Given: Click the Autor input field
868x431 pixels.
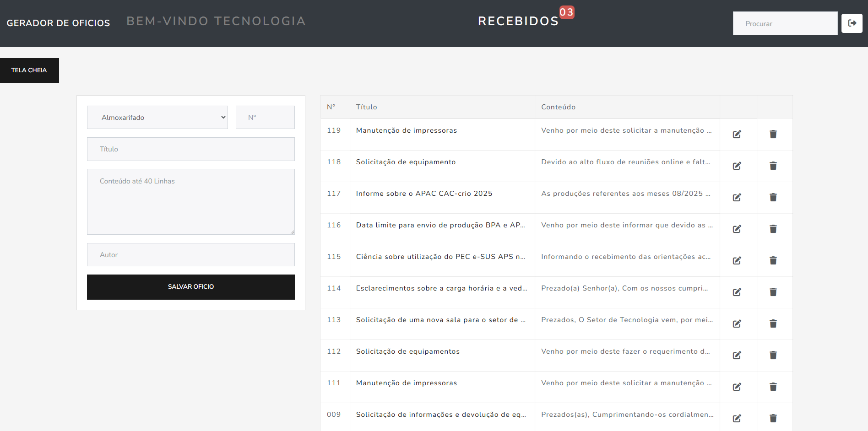Looking at the screenshot, I should (190, 255).
